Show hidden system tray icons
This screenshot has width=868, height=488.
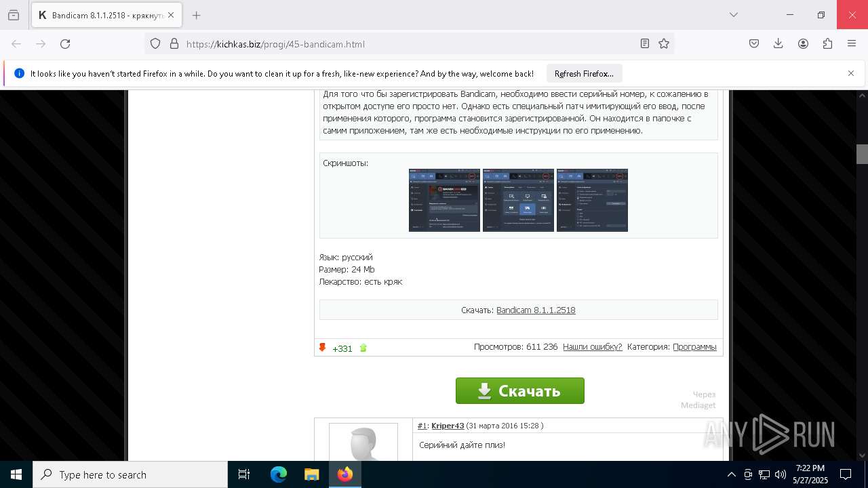pos(731,474)
